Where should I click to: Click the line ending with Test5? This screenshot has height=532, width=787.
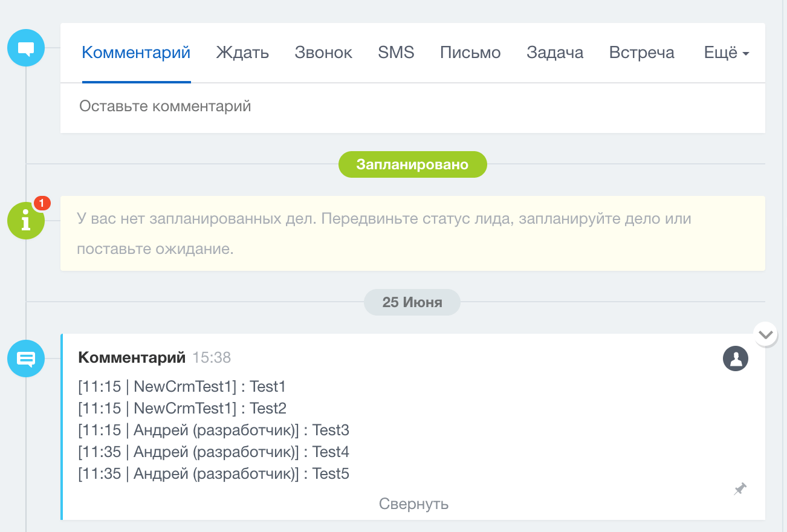pyautogui.click(x=214, y=473)
